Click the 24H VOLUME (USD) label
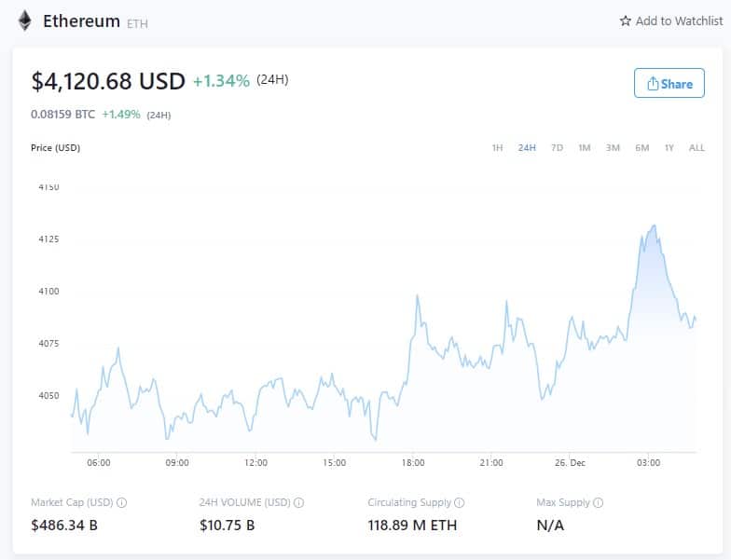Viewport: 731px width, 560px height. coord(244,502)
